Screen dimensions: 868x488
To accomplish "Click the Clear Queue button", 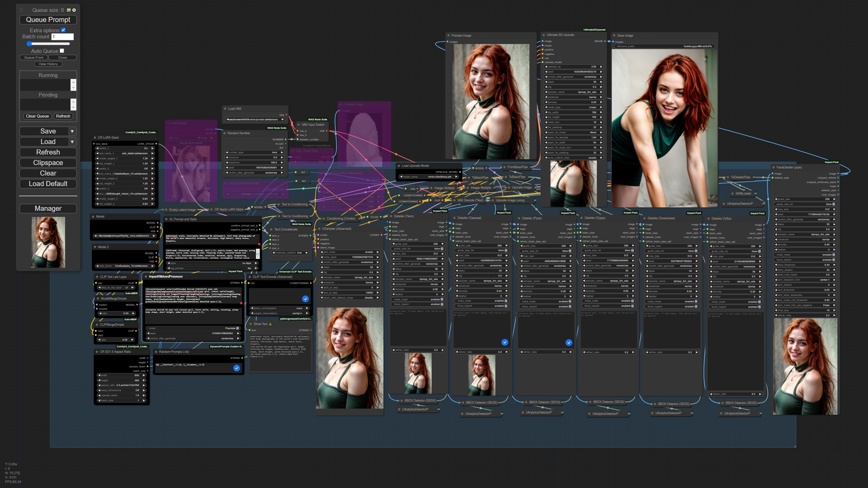I will coord(37,116).
